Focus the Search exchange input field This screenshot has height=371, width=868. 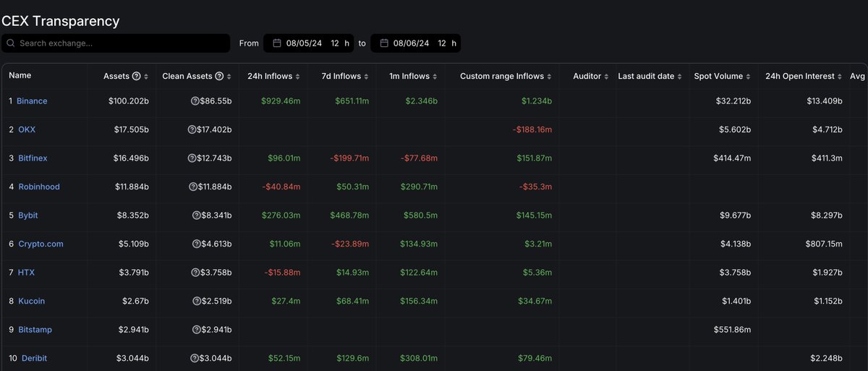(x=116, y=43)
